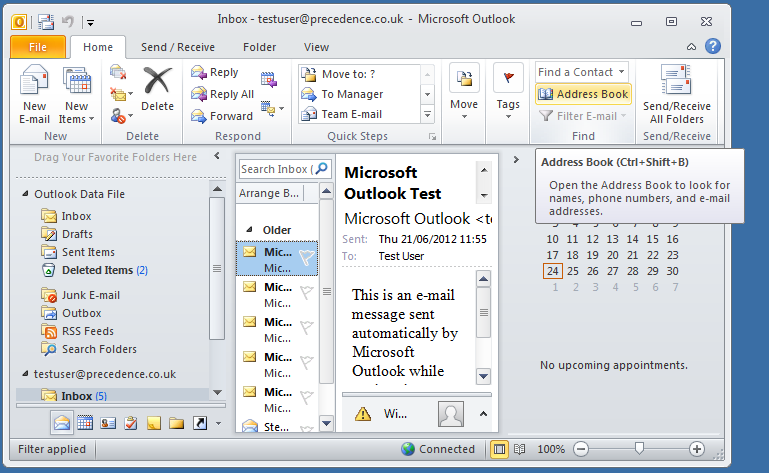
Task: Open the Tags flag menu
Action: (508, 93)
